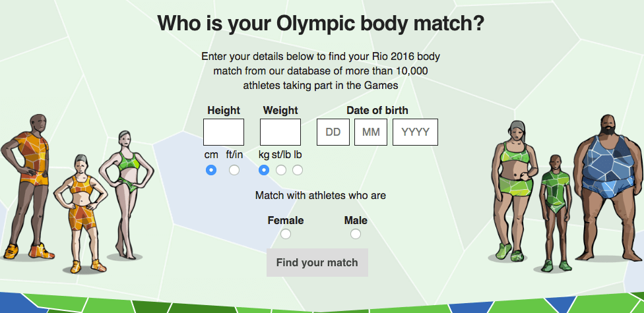This screenshot has height=313, width=644.
Task: Click the MM month of birth field
Action: (371, 132)
